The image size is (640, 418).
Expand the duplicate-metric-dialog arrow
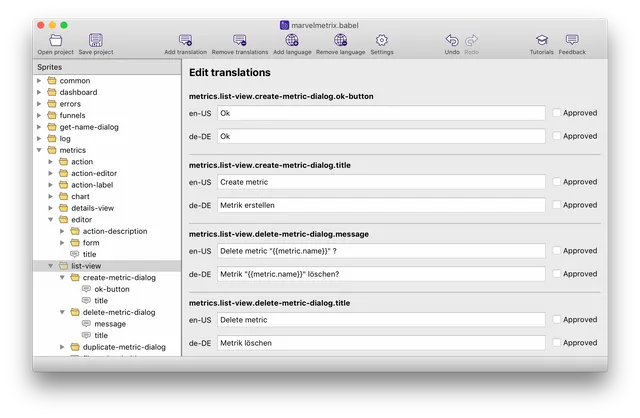pos(62,347)
